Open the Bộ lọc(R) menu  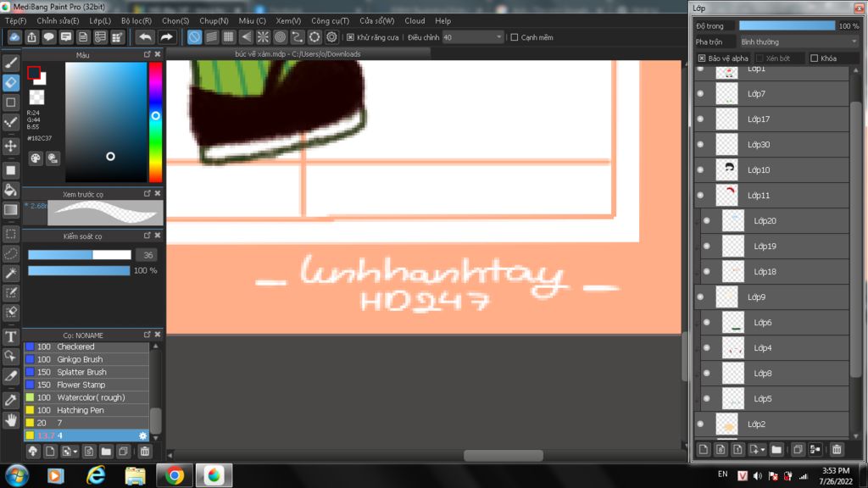(136, 20)
